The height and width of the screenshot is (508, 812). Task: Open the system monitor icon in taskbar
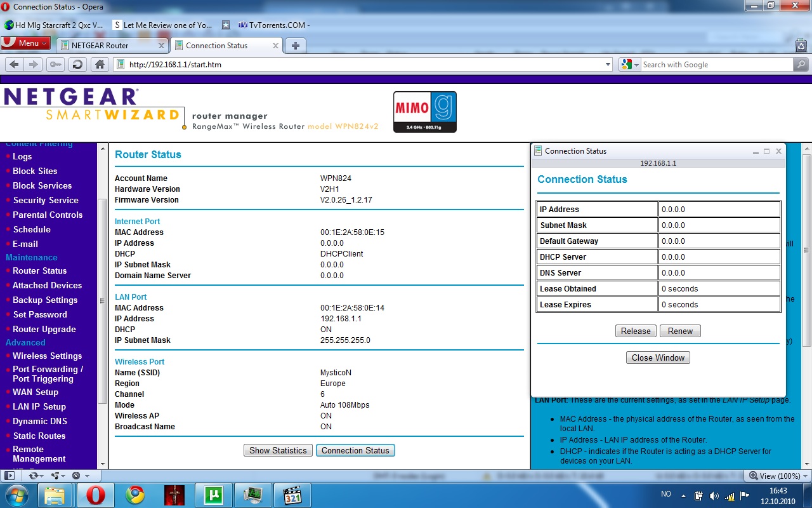pos(252,495)
